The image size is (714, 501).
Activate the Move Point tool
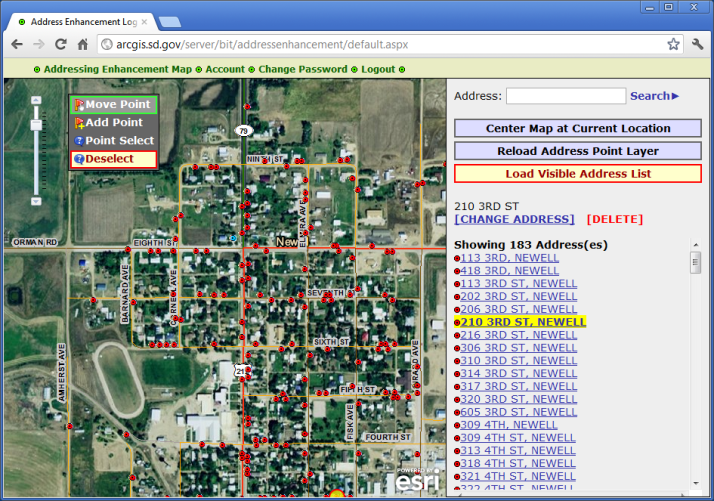(113, 104)
